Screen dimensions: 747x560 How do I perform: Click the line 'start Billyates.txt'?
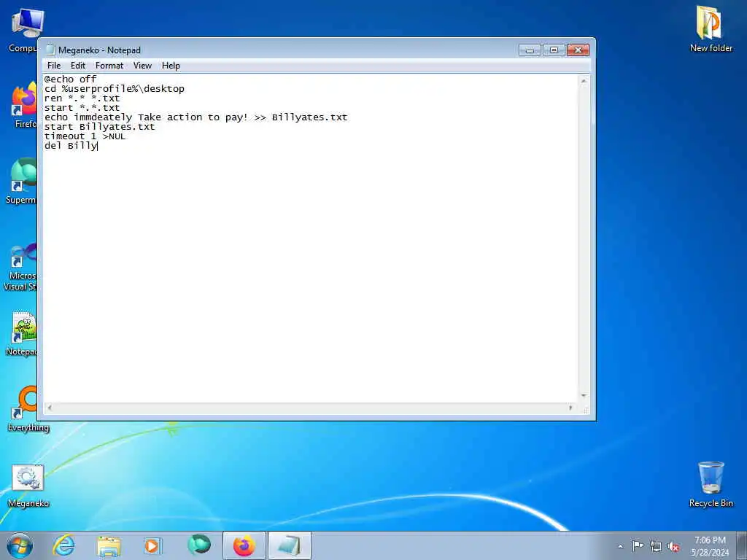99,127
